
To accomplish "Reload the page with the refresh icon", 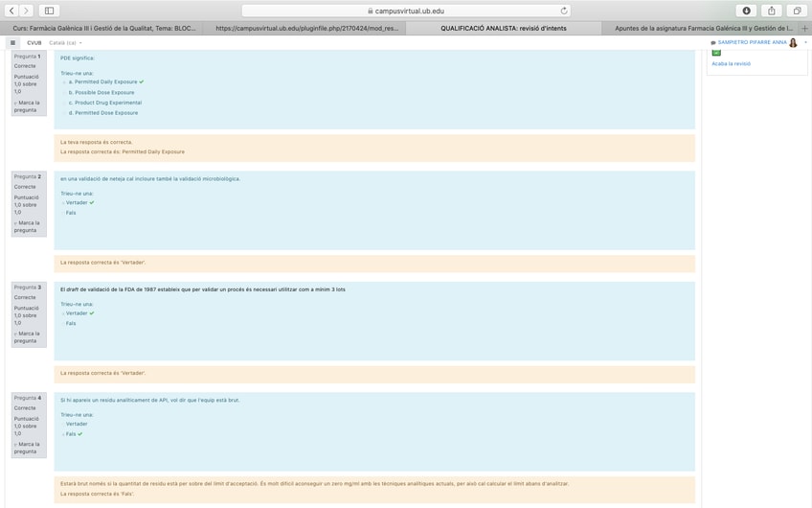I will [x=564, y=11].
